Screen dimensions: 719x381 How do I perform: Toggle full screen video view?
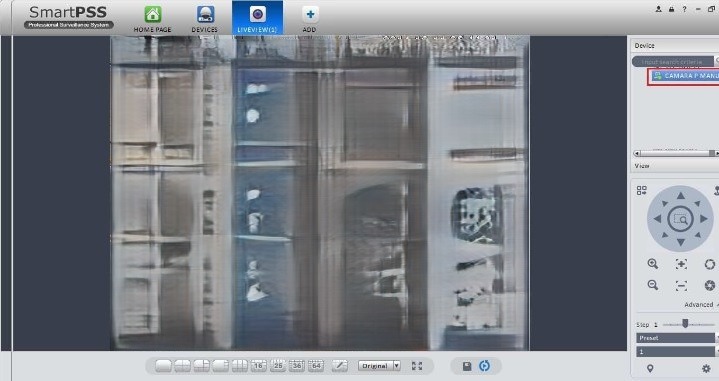coord(417,366)
